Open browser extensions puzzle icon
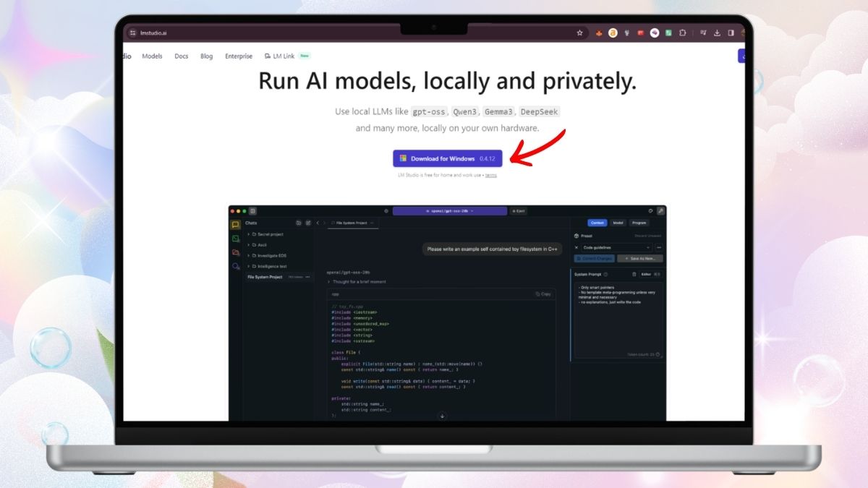Image resolution: width=868 pixels, height=488 pixels. pyautogui.click(x=682, y=33)
